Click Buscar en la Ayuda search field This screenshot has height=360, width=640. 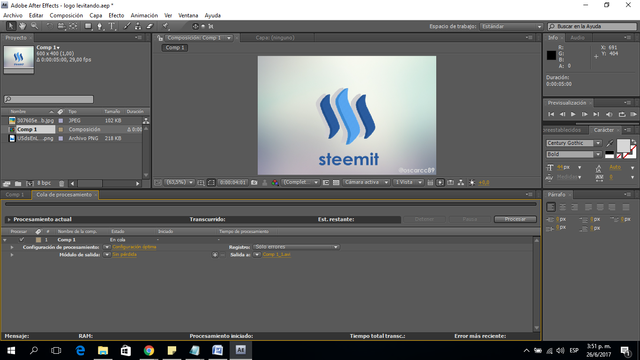pos(592,27)
